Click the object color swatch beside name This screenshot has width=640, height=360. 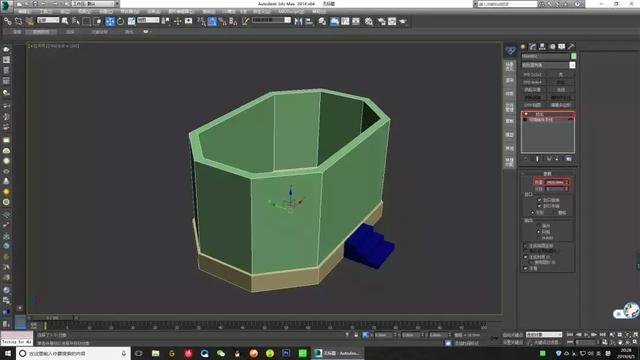click(573, 56)
